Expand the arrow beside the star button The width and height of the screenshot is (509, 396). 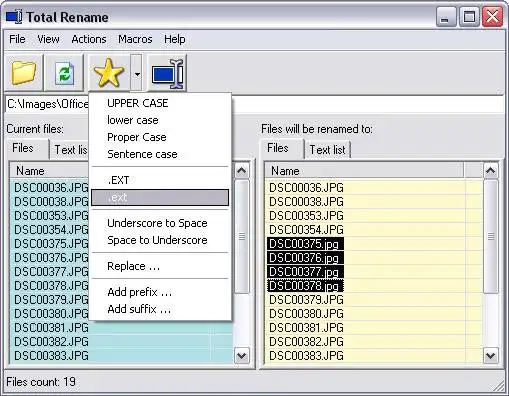137,72
